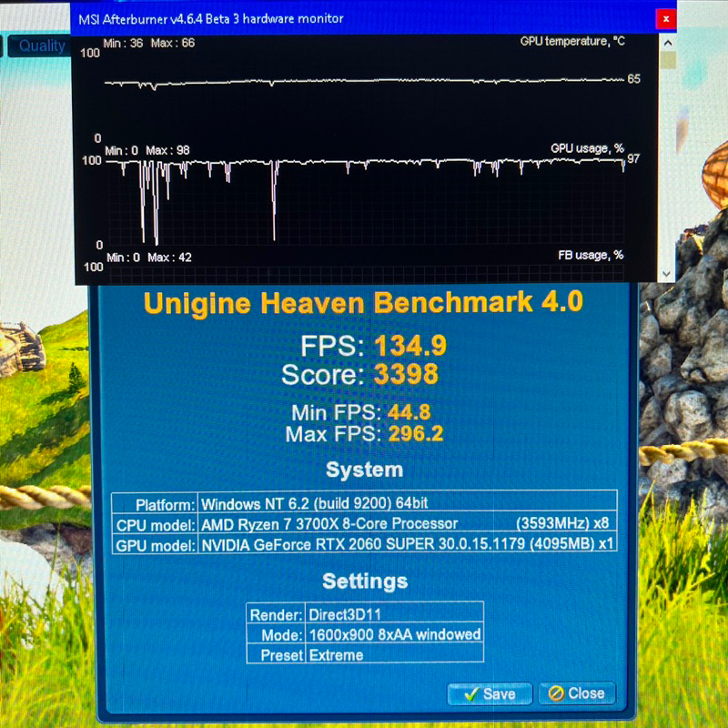
Task: Select the GPU model RTX 2060 SUPER row
Action: pyautogui.click(x=364, y=544)
